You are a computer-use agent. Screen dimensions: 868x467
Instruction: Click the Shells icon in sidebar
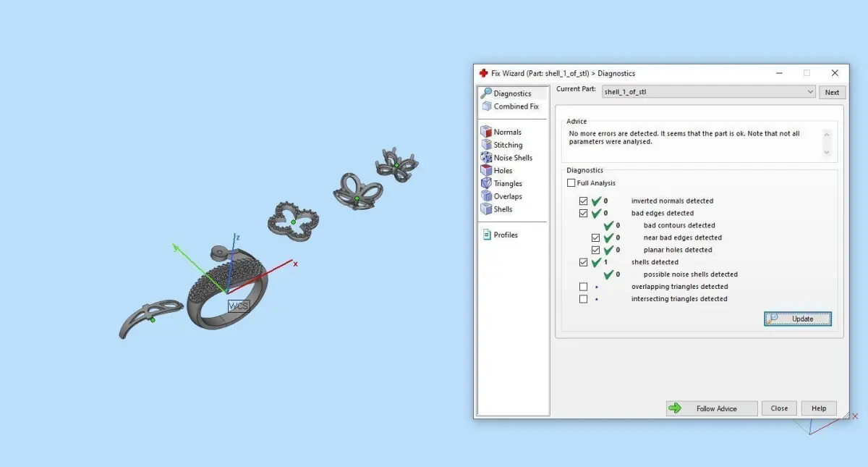(486, 209)
